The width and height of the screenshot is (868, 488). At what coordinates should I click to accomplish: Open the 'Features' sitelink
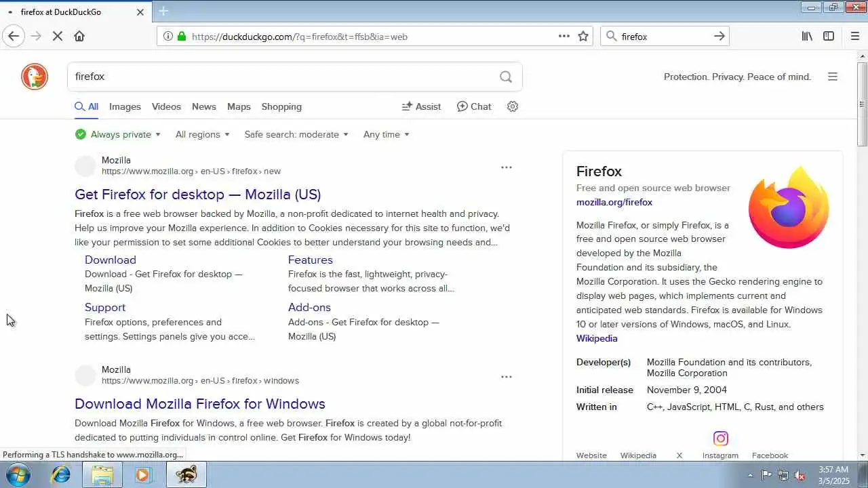point(310,260)
